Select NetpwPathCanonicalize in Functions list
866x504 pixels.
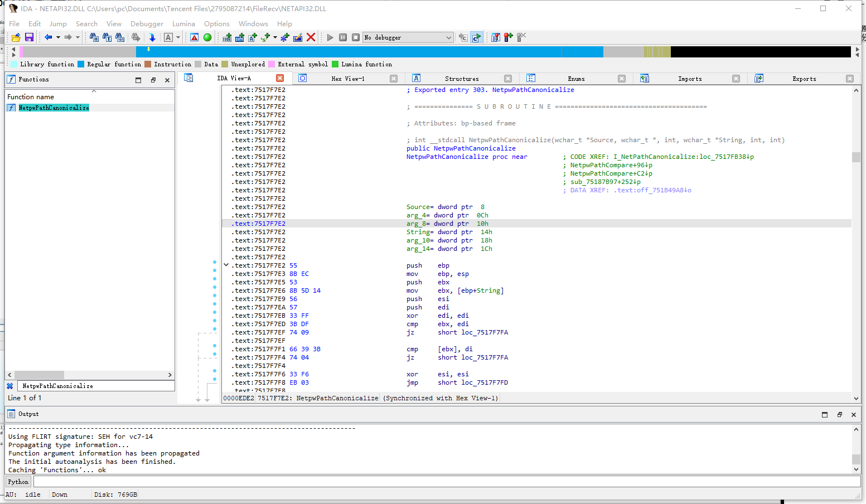[54, 108]
